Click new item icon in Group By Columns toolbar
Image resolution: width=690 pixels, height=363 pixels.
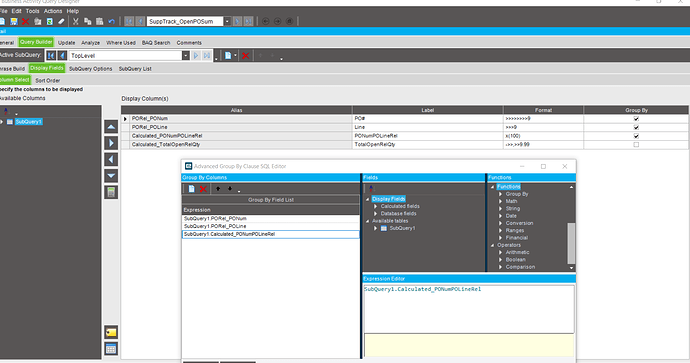tap(191, 189)
